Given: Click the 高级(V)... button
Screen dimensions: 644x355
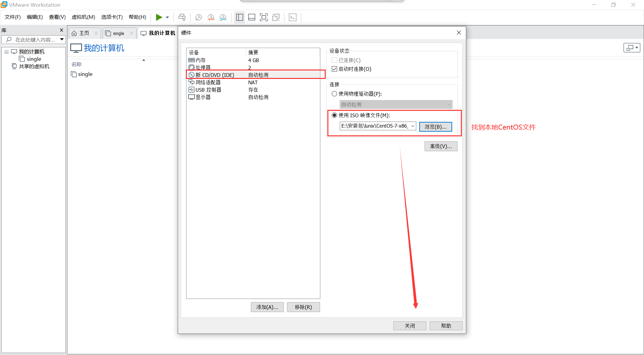Looking at the screenshot, I should point(441,146).
